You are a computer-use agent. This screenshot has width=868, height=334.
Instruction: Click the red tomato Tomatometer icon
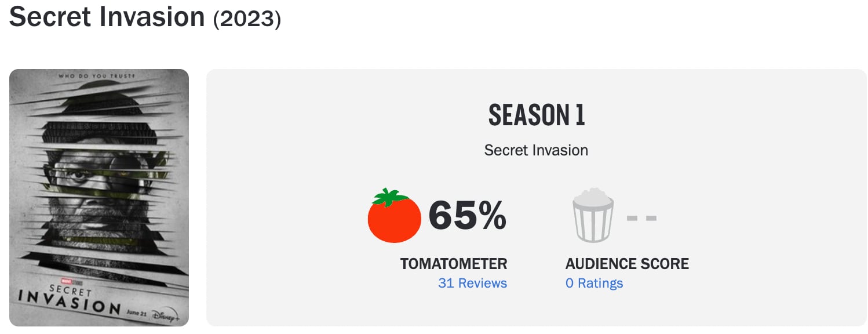[x=394, y=216]
